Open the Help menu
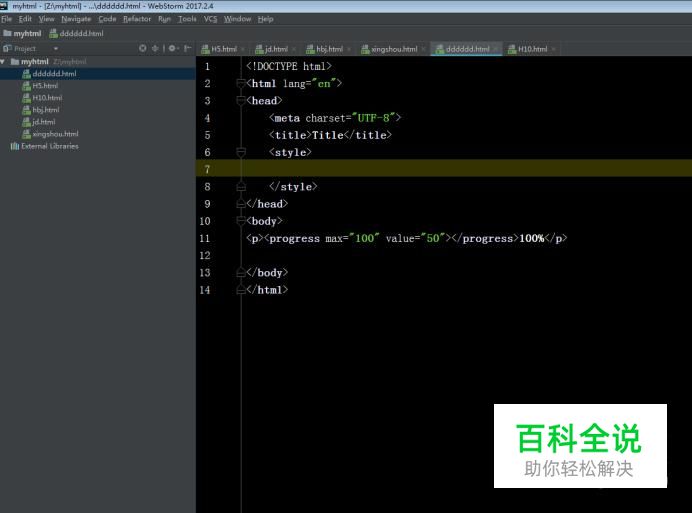Screen dimensions: 692x513 [265, 19]
